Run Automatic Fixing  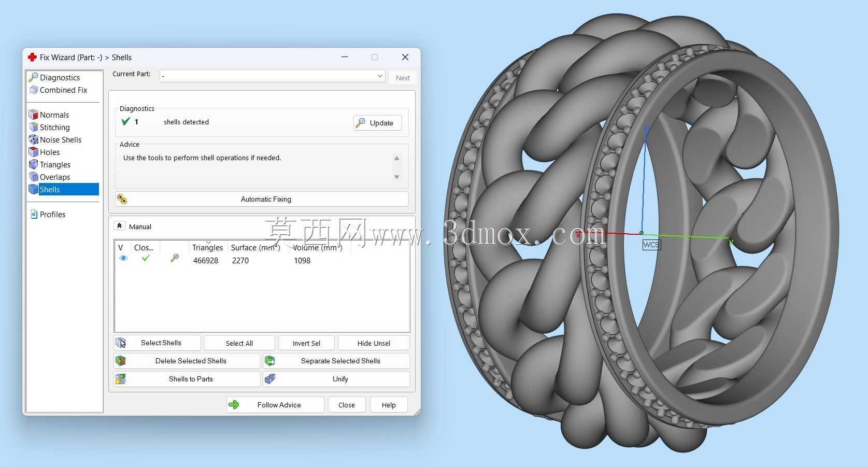(x=262, y=199)
